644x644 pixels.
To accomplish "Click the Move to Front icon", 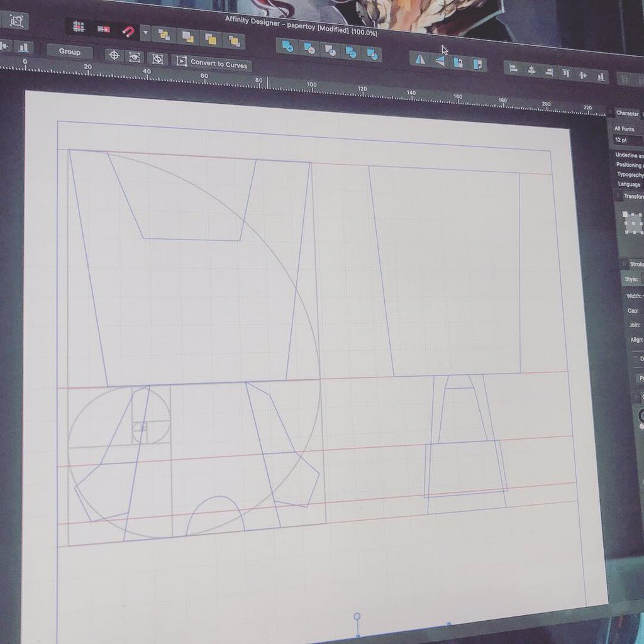I will [234, 41].
